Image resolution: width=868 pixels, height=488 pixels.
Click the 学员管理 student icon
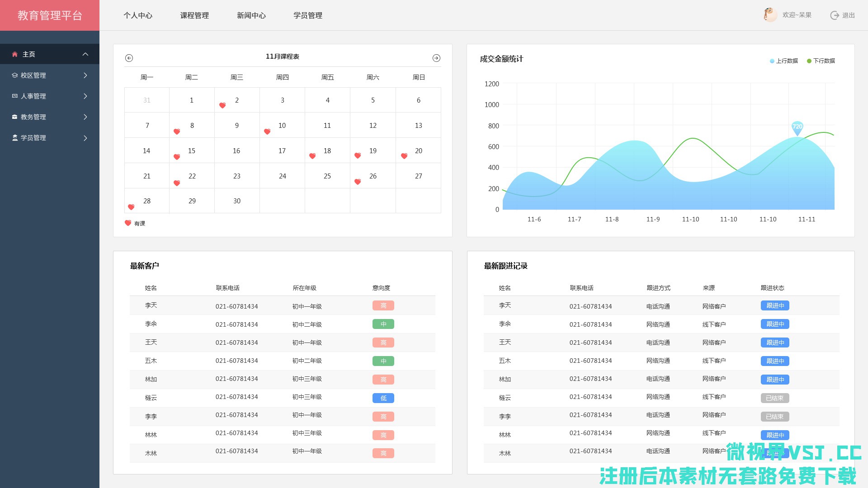15,138
